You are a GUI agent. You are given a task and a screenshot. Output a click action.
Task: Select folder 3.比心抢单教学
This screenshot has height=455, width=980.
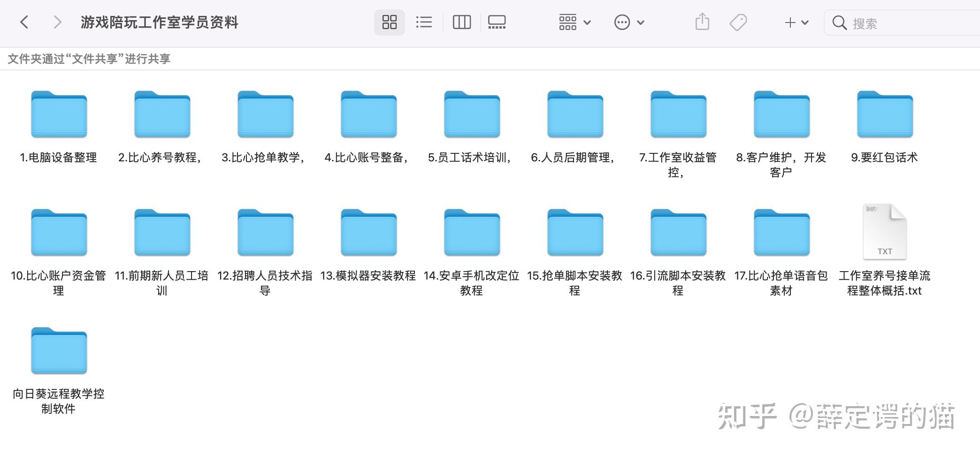pyautogui.click(x=265, y=128)
